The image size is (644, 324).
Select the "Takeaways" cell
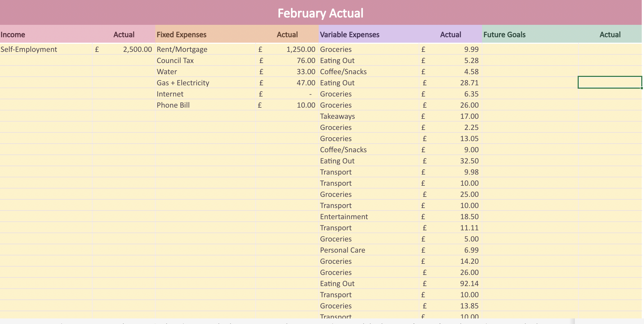pos(369,116)
